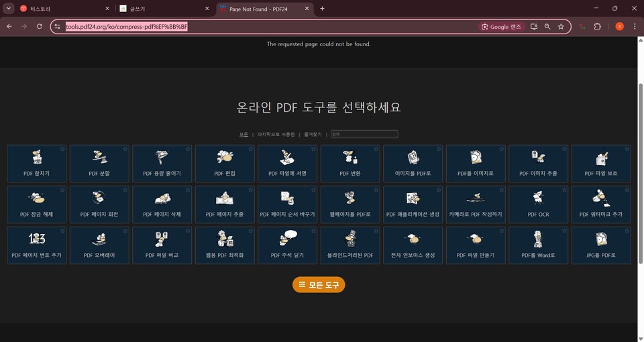Open the PDF 워터마크 추가 tool
644x342 pixels.
(x=601, y=205)
